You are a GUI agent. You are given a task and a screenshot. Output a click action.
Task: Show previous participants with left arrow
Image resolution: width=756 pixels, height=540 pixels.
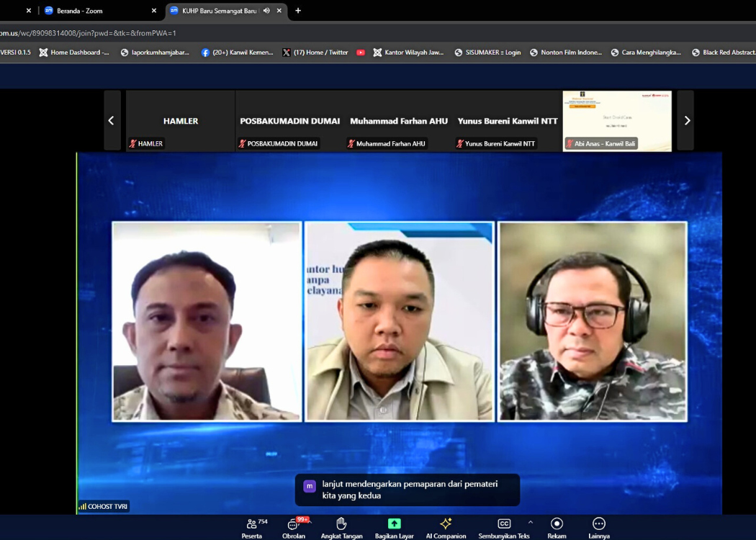coord(111,120)
